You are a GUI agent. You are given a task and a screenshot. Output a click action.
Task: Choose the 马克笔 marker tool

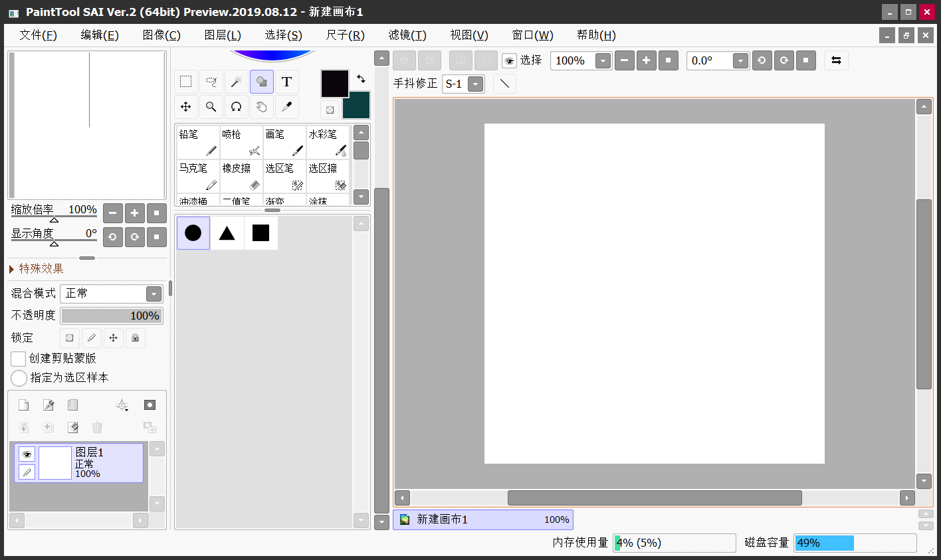tap(198, 176)
